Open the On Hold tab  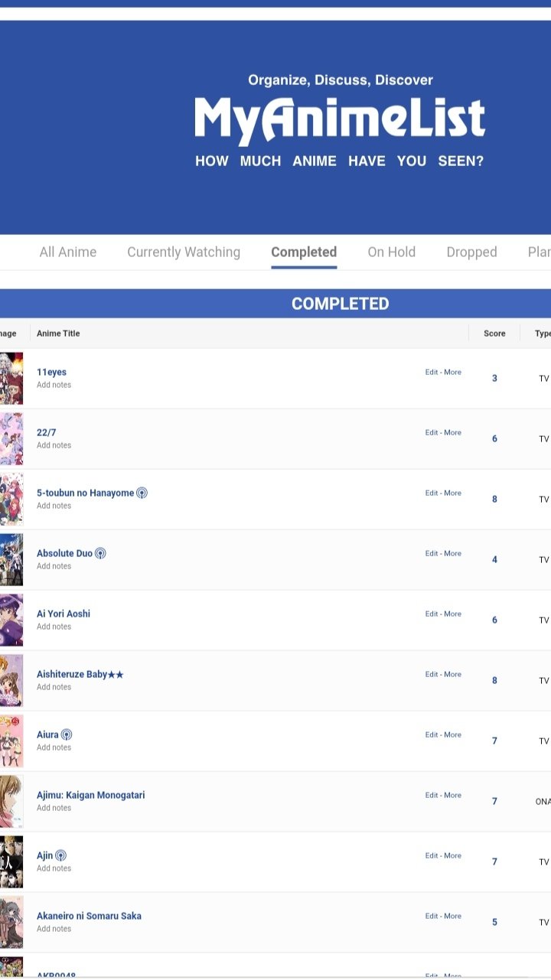pyautogui.click(x=392, y=252)
